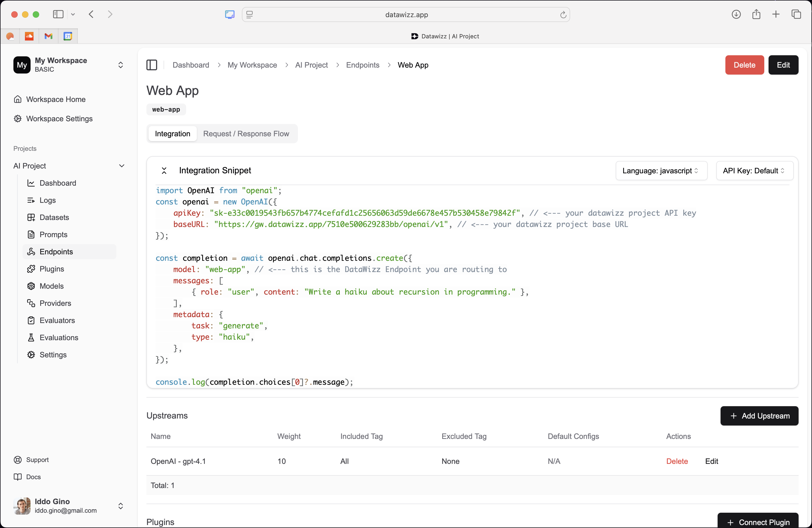The height and width of the screenshot is (528, 812).
Task: Collapse the Integration Snippet section
Action: 164,171
